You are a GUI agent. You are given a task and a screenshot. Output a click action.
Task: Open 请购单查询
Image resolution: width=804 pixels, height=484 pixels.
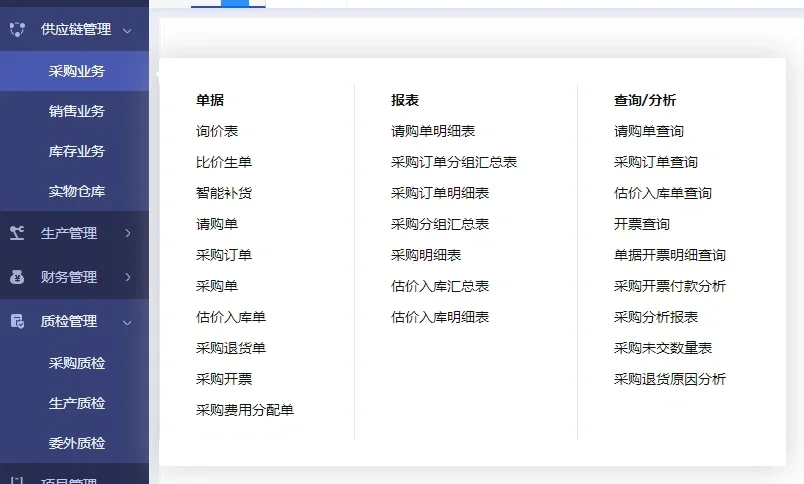click(x=649, y=131)
